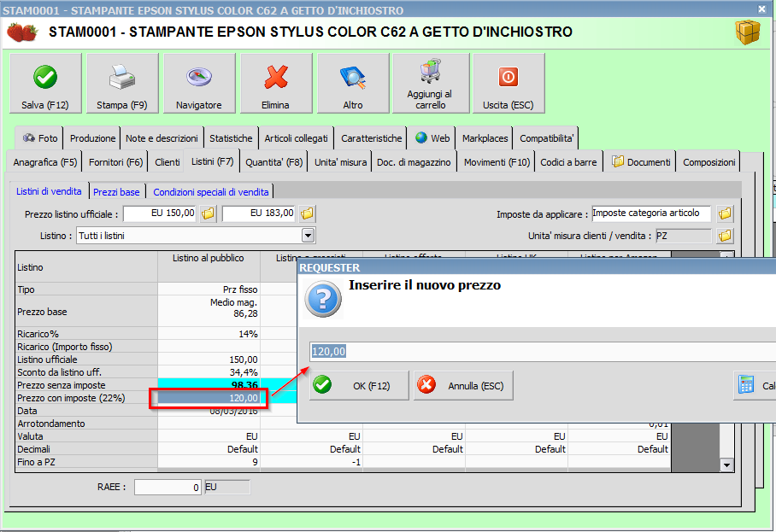
Task: Click the RAEE value input field
Action: (168, 487)
